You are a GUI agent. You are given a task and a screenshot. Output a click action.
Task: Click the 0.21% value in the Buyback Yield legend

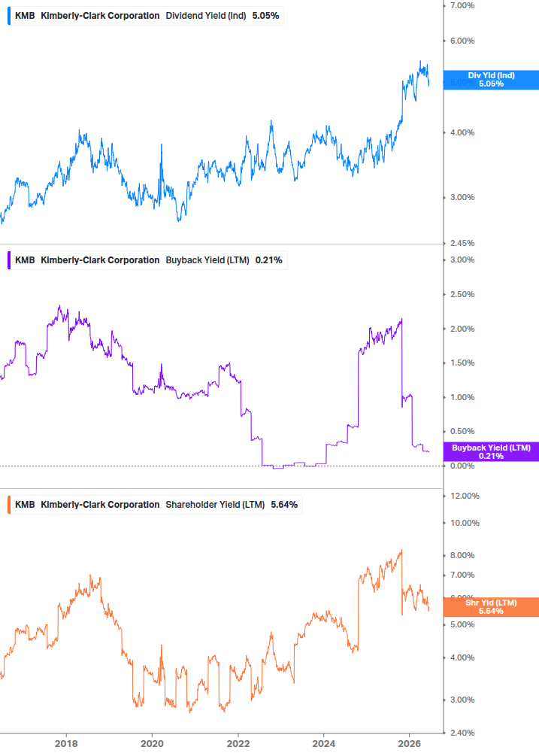[x=269, y=260]
